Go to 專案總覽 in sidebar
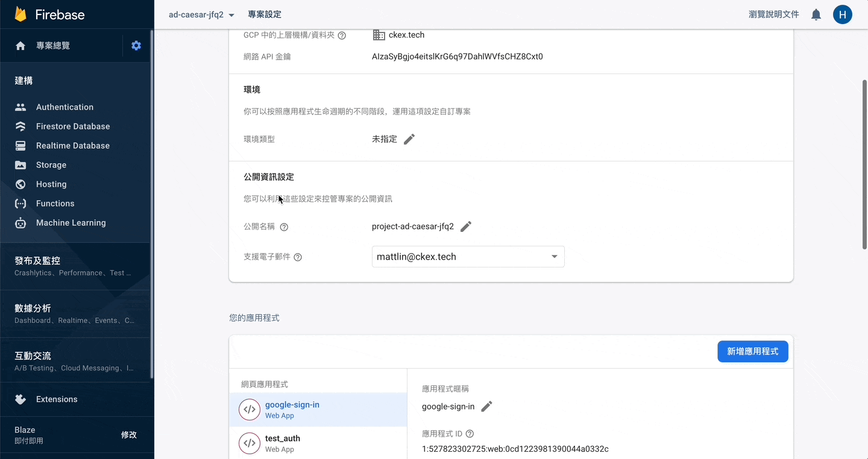 53,46
